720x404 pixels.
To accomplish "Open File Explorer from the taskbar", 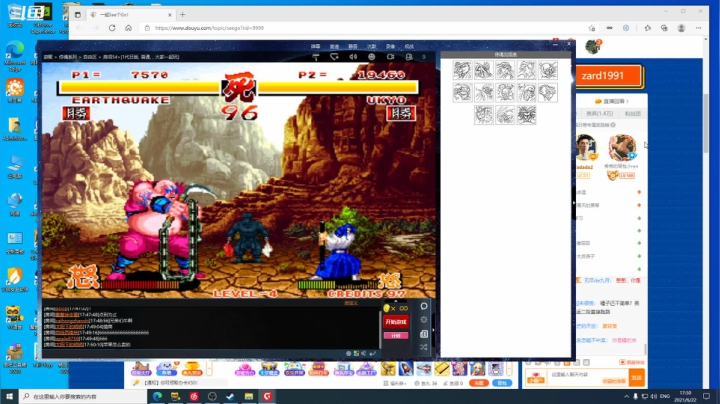I will pos(249,396).
